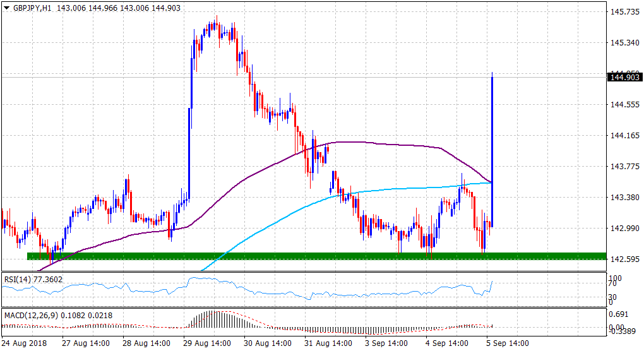Click the dropdown triangle beside GBPJPY,H1
The image size is (644, 351).
(6, 6)
